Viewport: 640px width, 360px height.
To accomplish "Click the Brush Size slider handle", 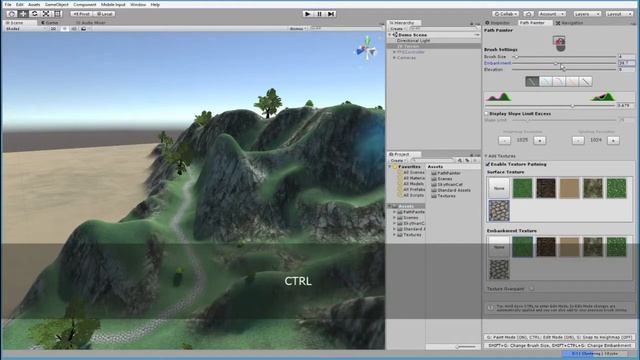I will click(516, 57).
